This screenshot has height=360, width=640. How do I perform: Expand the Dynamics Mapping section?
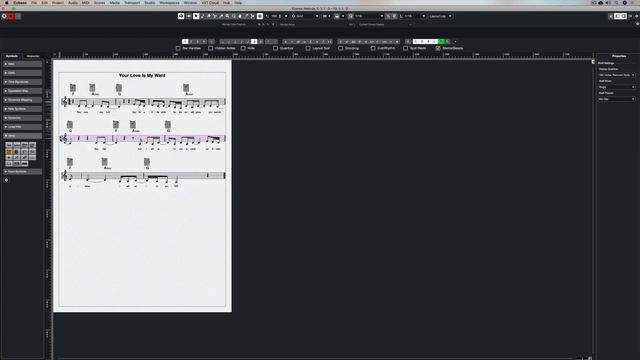click(22, 100)
